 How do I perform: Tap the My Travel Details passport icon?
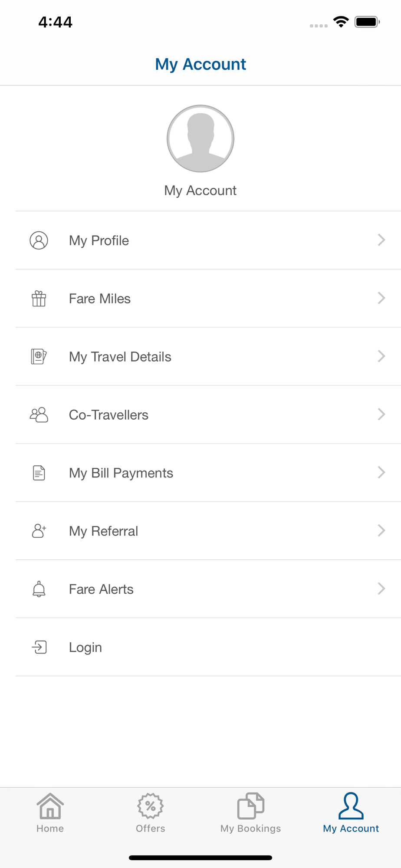tap(39, 357)
